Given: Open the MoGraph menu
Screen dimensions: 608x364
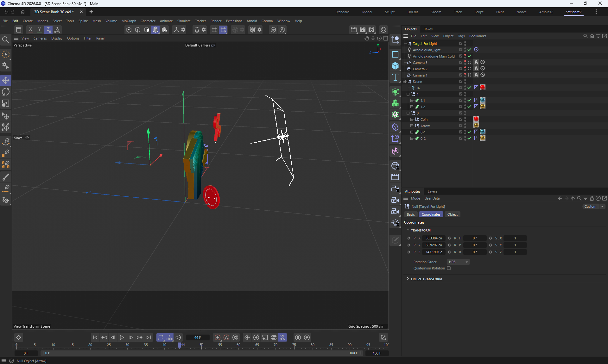Looking at the screenshot, I should pos(129,21).
